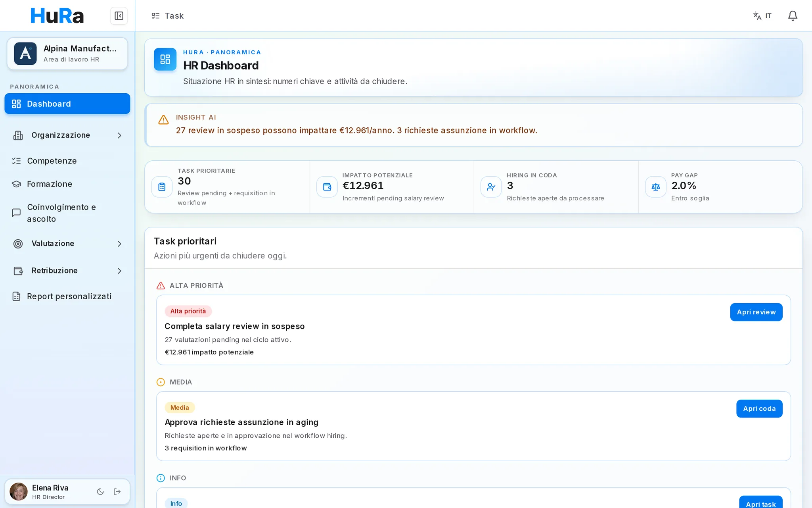Click the Info blue badge

176,503
